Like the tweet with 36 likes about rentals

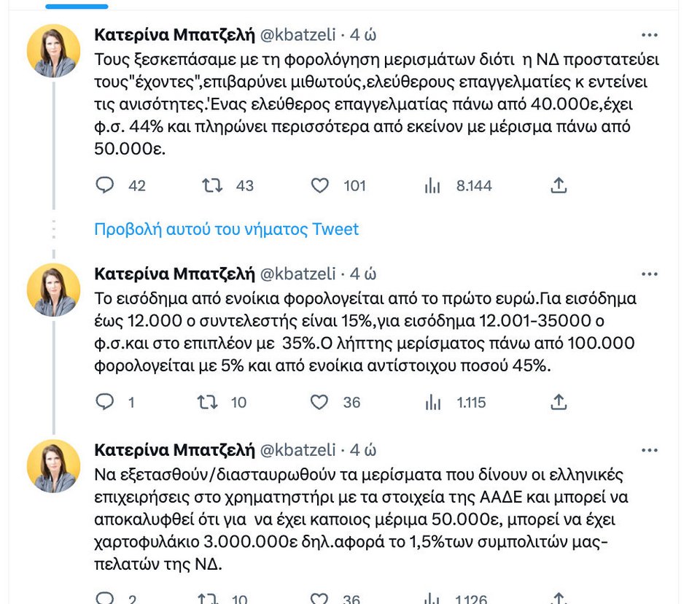(320, 401)
